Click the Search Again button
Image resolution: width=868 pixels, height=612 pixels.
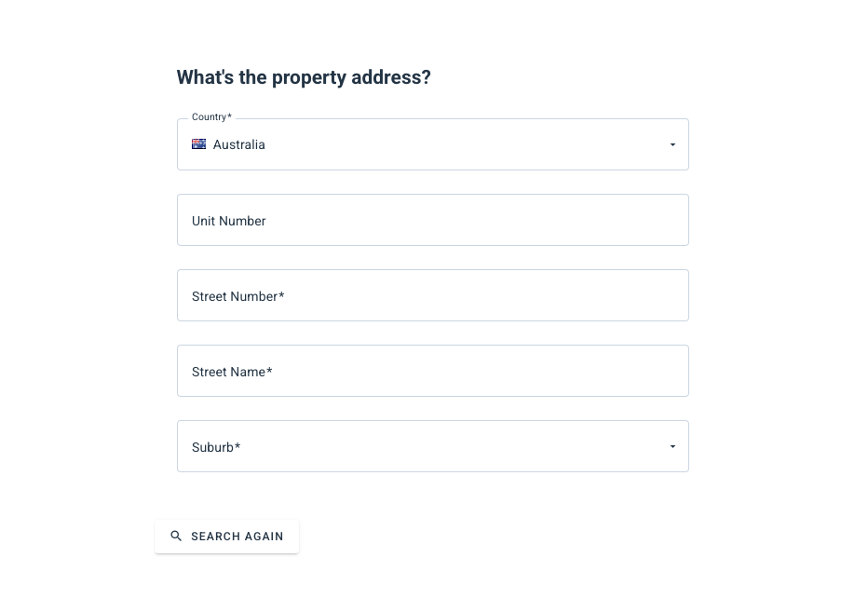[227, 537]
